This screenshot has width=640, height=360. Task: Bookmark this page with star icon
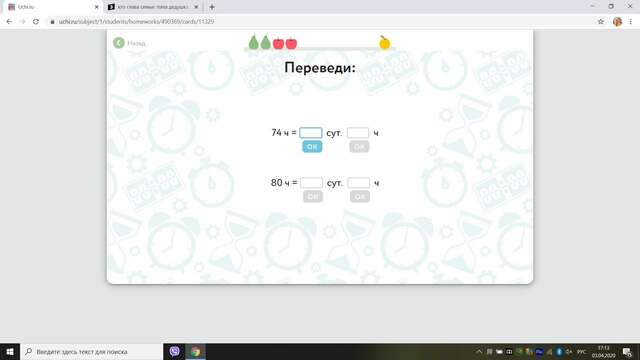600,22
